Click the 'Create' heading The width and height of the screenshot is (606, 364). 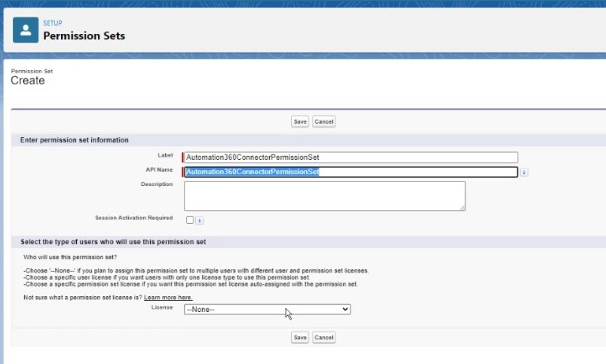(28, 81)
